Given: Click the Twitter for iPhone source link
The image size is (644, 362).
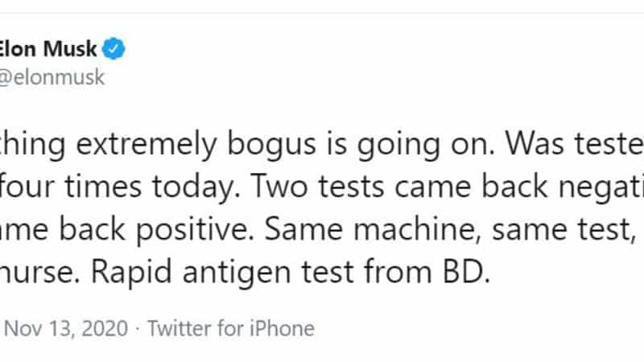Looking at the screenshot, I should click(x=232, y=328).
